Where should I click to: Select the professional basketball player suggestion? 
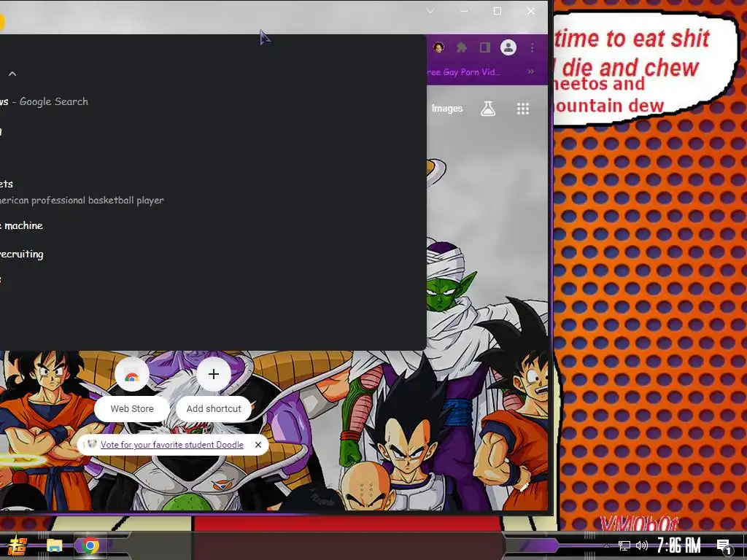point(213,192)
